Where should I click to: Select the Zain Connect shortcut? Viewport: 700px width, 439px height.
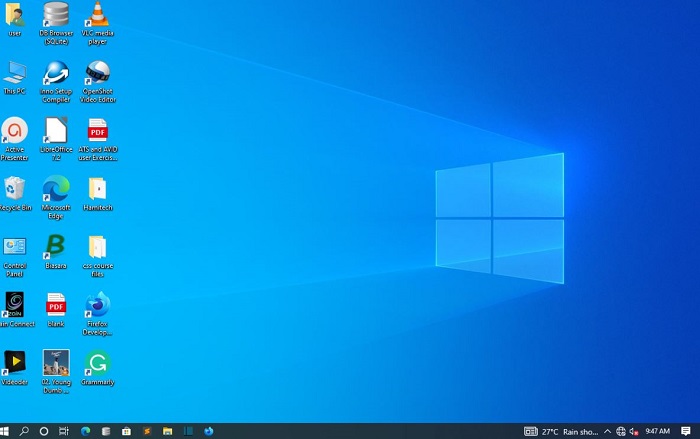coord(16,309)
